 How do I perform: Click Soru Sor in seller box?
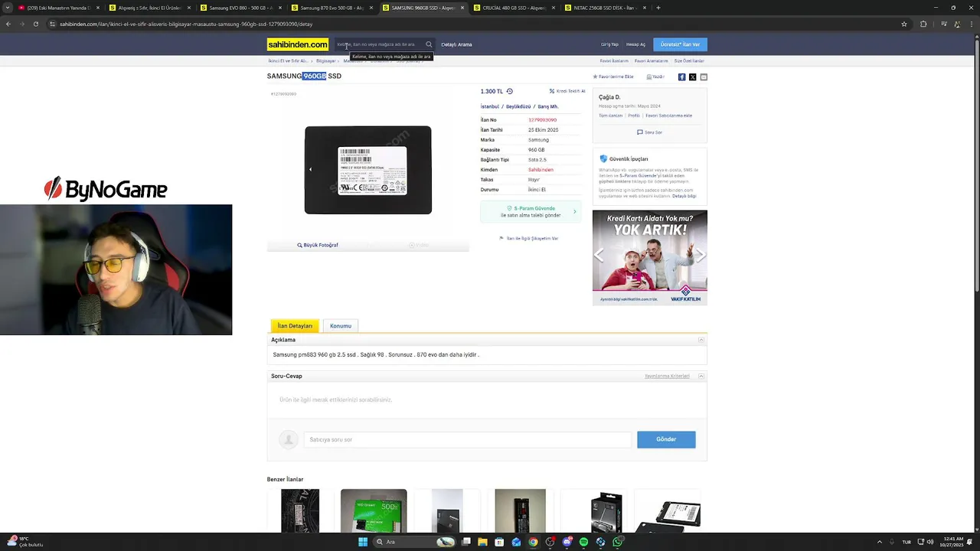point(649,132)
